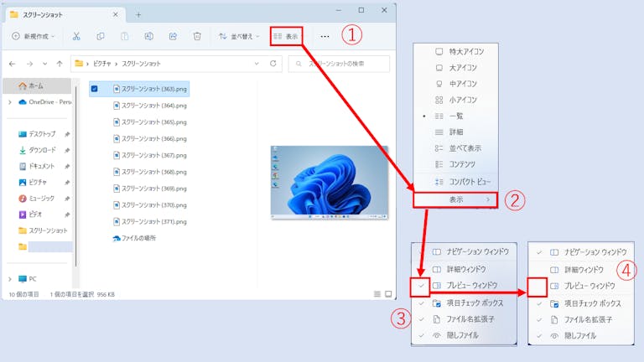
Task: Expand the 表示 submenu entry in the view menu
Action: click(455, 199)
